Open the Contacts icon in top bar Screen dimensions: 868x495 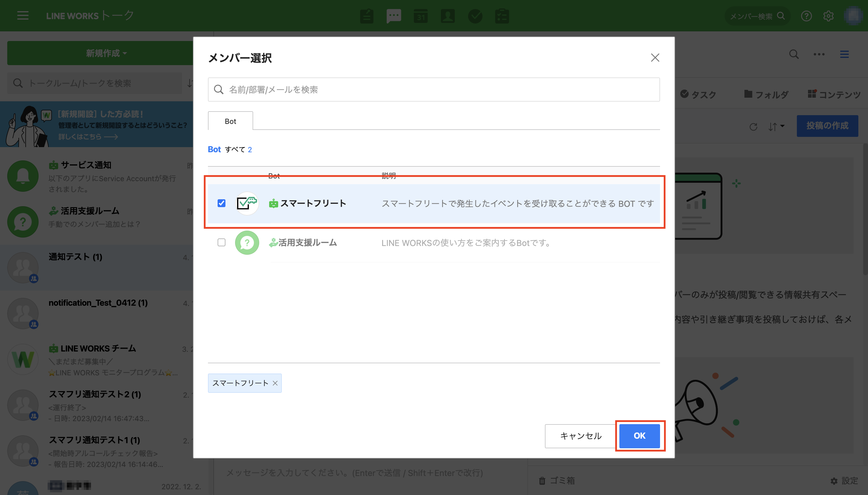coord(448,16)
